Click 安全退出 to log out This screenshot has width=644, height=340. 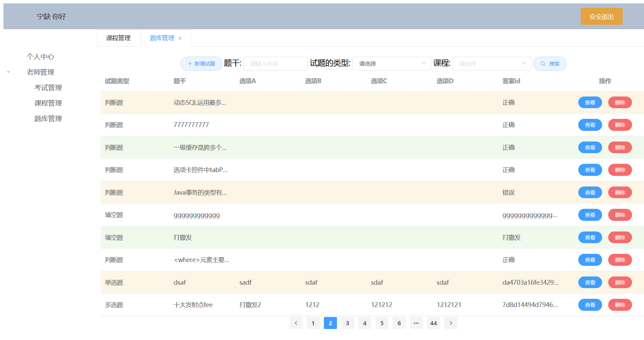(601, 16)
